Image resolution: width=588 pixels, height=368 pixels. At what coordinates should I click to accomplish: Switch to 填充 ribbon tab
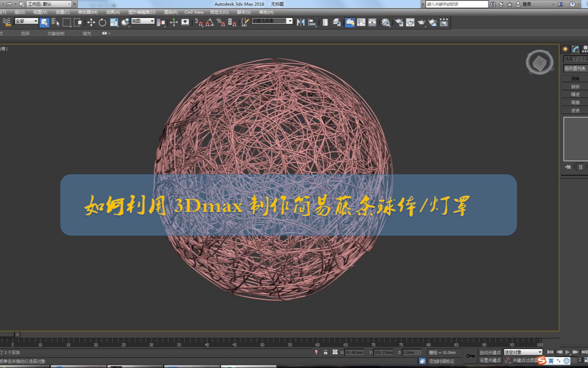coord(87,34)
